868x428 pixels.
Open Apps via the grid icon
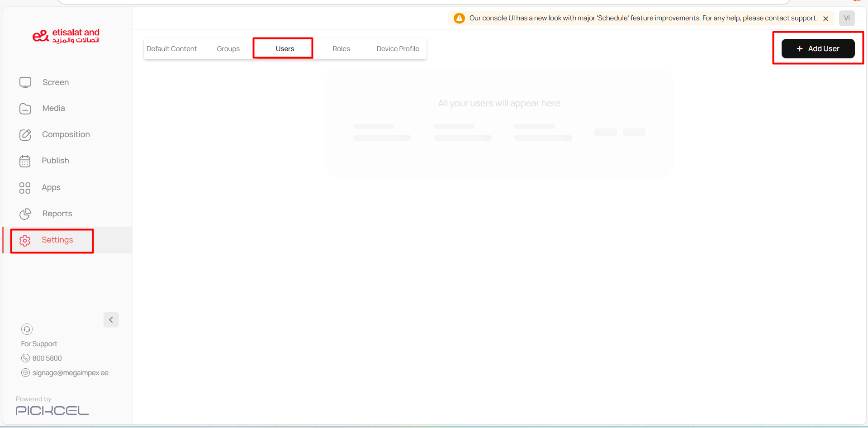(25, 188)
